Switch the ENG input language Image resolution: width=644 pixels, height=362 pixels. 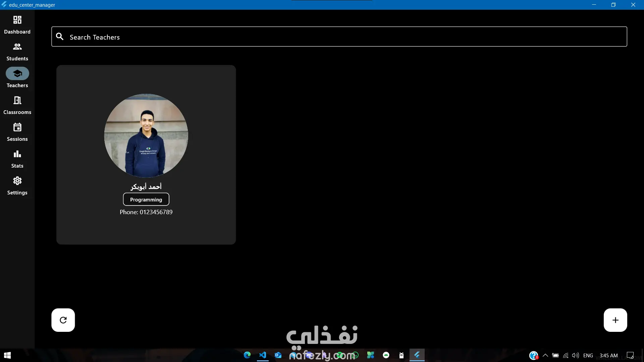(588, 355)
